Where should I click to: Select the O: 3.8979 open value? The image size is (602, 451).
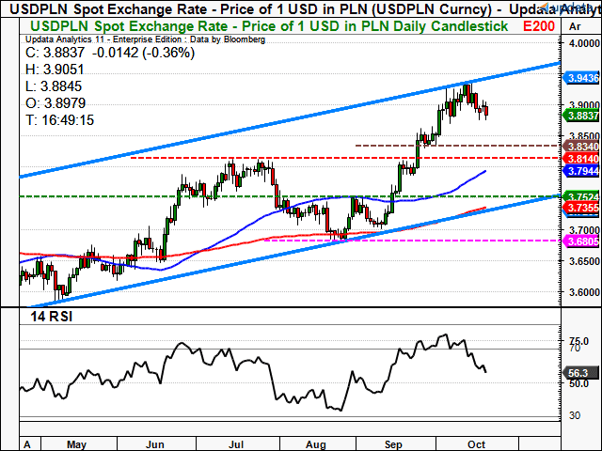pyautogui.click(x=56, y=103)
